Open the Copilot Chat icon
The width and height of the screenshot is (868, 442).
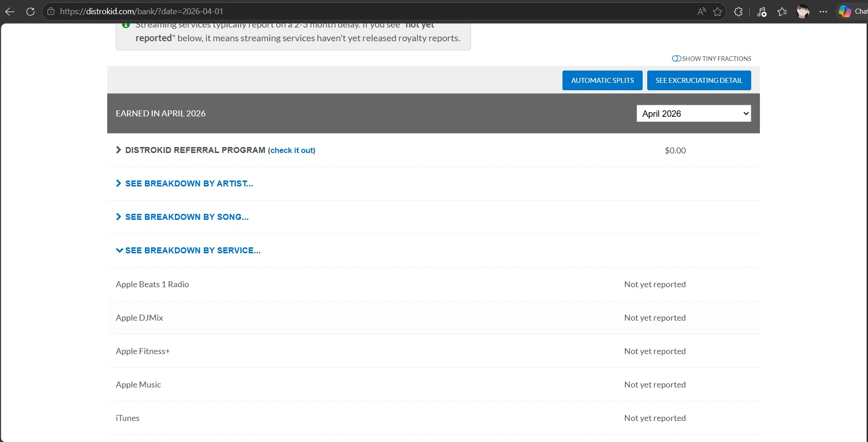tap(845, 11)
